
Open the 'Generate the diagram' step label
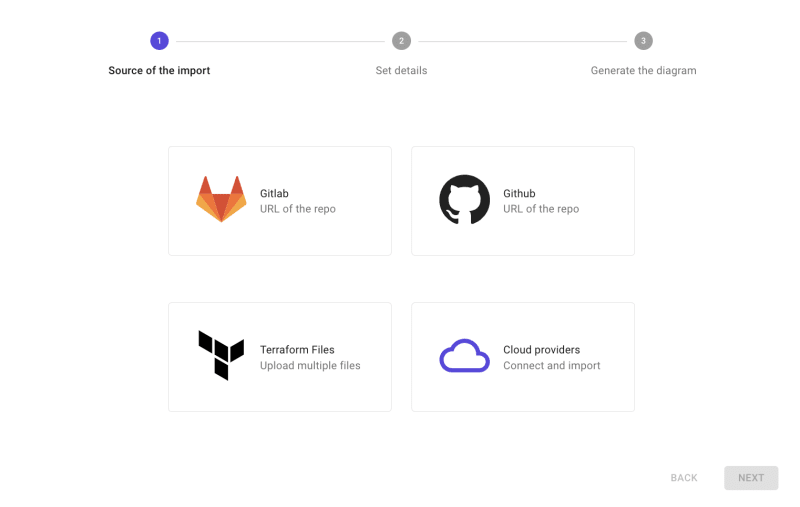pos(643,70)
